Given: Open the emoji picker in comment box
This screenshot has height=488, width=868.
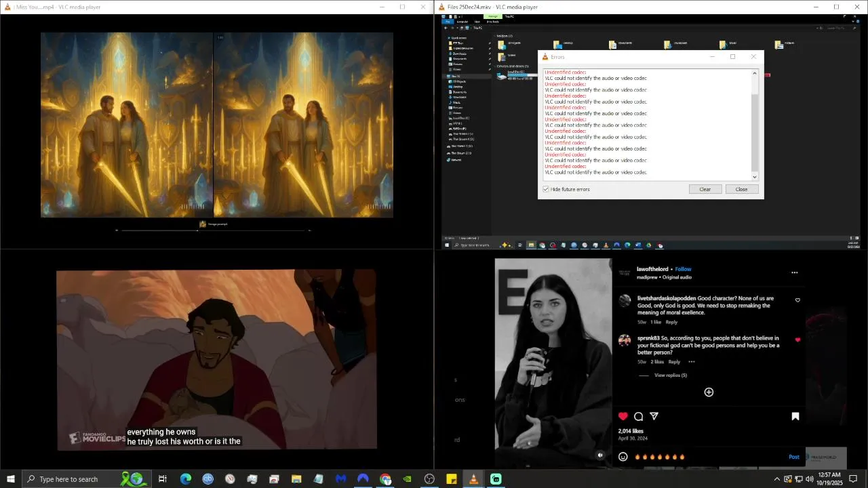Looking at the screenshot, I should pyautogui.click(x=623, y=457).
